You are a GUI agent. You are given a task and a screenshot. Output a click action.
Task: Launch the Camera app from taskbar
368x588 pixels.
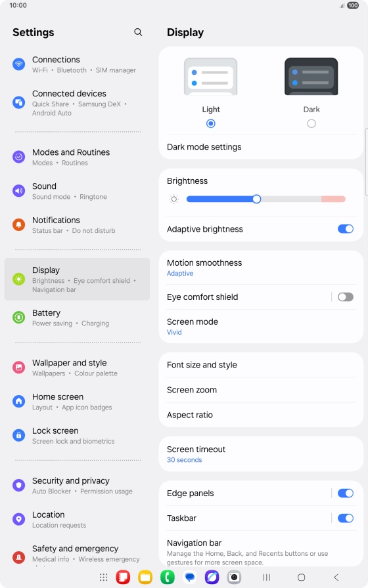click(234, 577)
